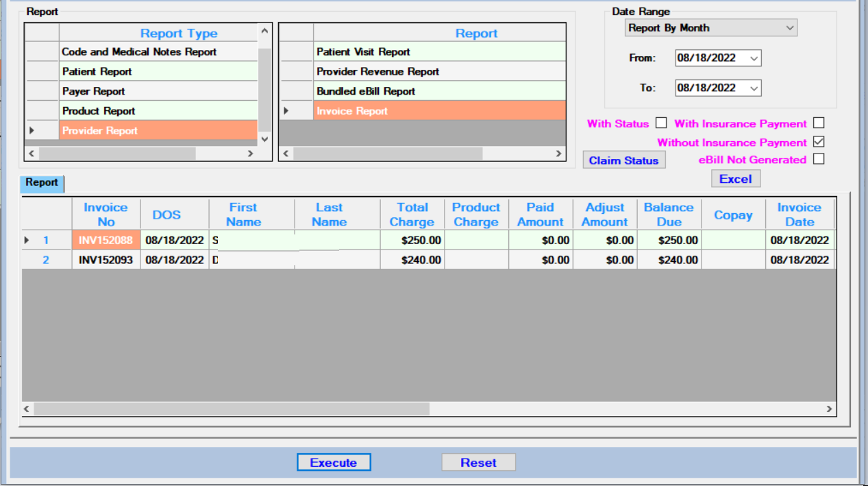The width and height of the screenshot is (868, 486).
Task: Toggle the eBill Not Generated checkbox
Action: [x=819, y=160]
